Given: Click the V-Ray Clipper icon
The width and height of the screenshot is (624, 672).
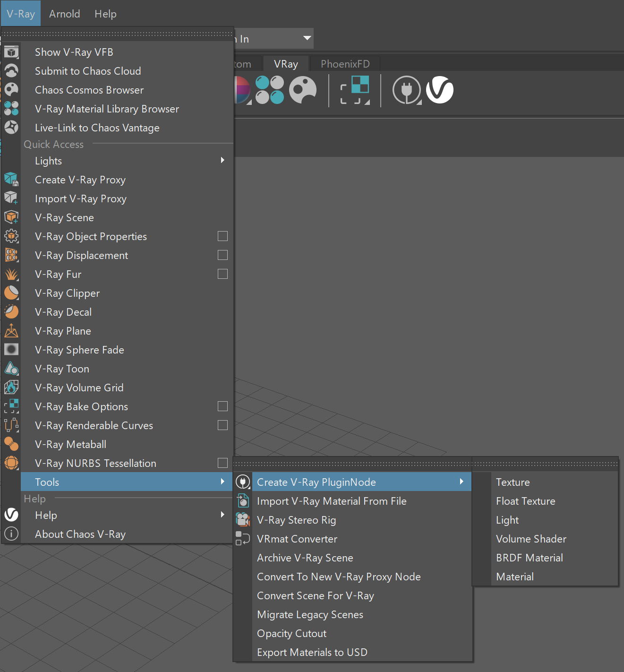Looking at the screenshot, I should (x=11, y=293).
